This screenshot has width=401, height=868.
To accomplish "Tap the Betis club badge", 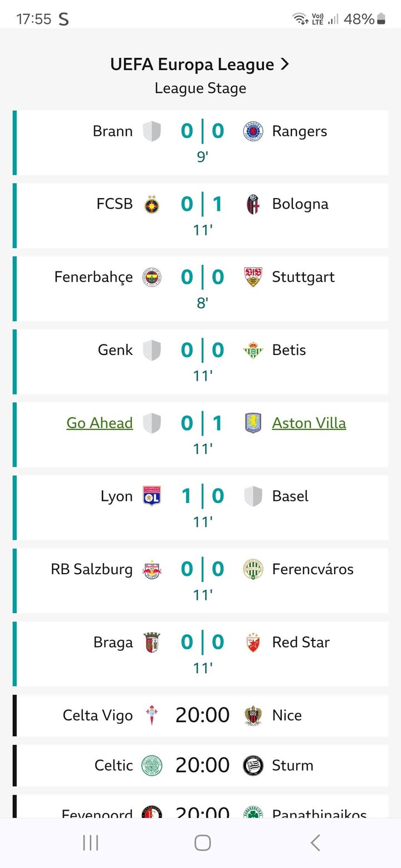I will click(x=253, y=350).
